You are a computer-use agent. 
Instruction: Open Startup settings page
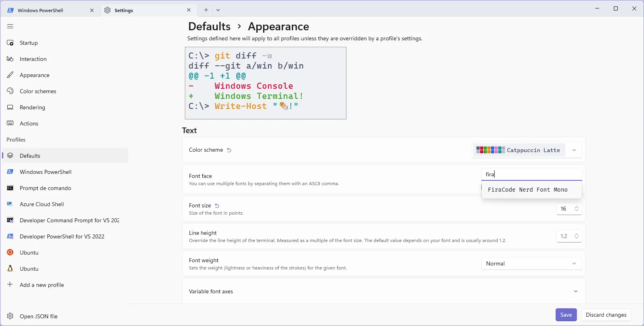65,43
